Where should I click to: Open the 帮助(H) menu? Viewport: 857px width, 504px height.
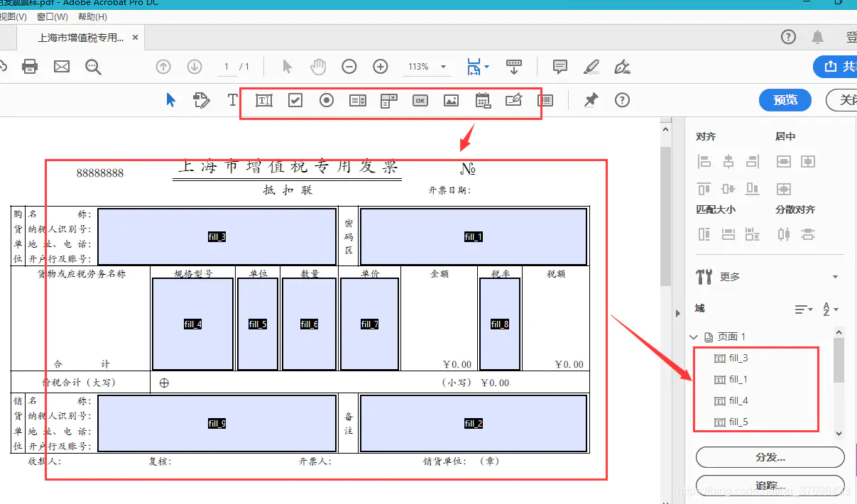point(92,17)
